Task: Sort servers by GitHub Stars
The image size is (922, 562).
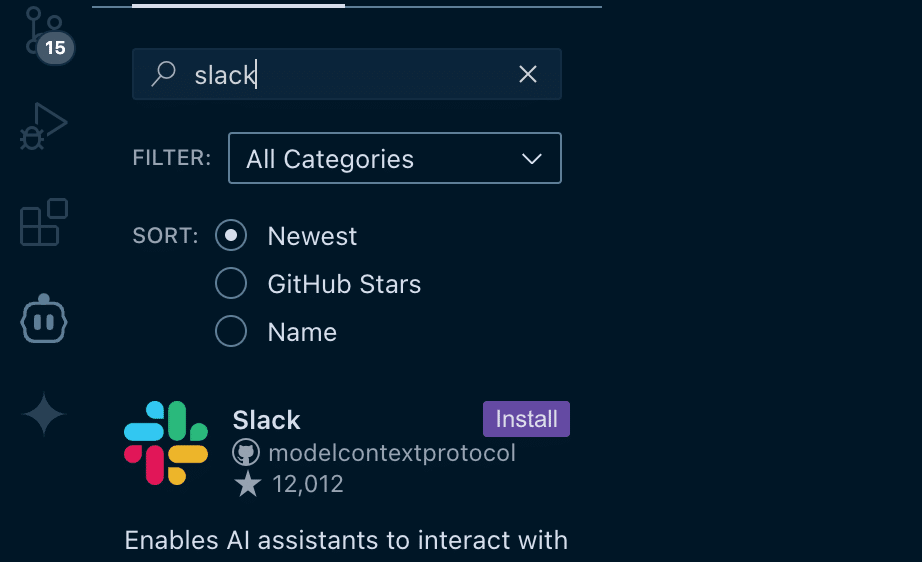Action: tap(231, 284)
